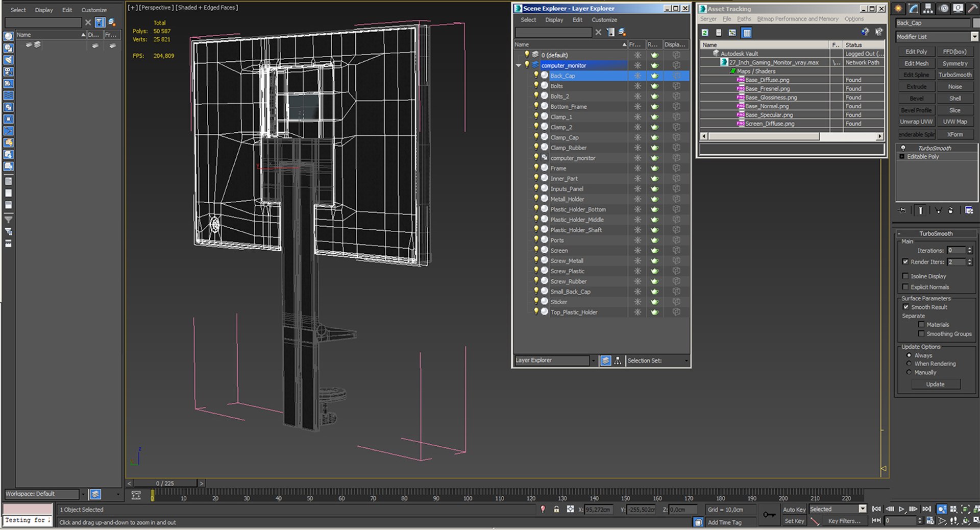Click the Selection Lock padlock icon
Screen dimensions: 980x530
[556, 509]
